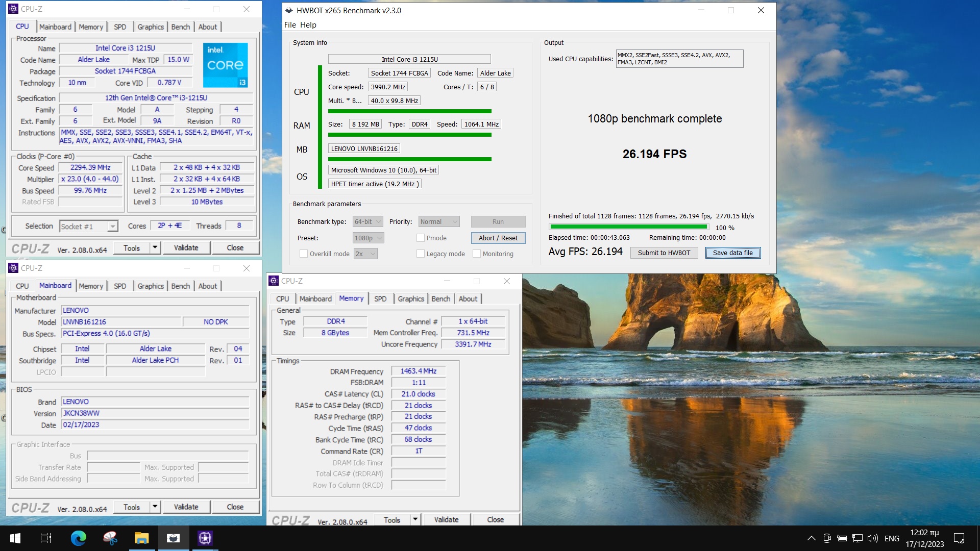
Task: Open CPU tab in the Mainboard CPU-Z window
Action: pyautogui.click(x=22, y=286)
